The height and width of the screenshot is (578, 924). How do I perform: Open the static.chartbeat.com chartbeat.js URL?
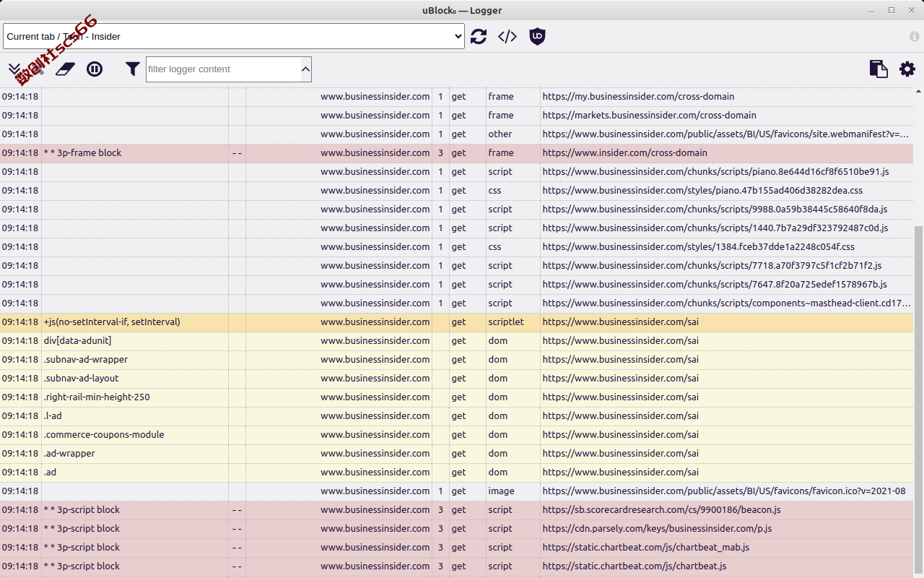click(635, 566)
